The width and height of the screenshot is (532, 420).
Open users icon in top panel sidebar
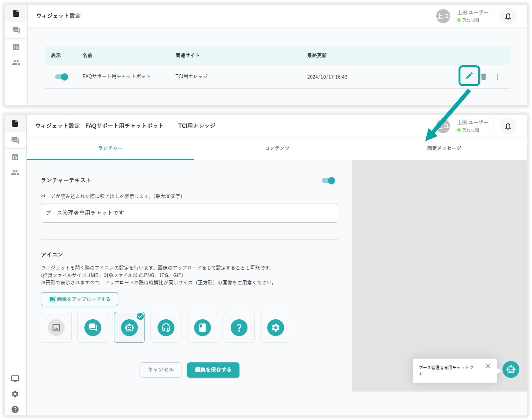pyautogui.click(x=16, y=63)
